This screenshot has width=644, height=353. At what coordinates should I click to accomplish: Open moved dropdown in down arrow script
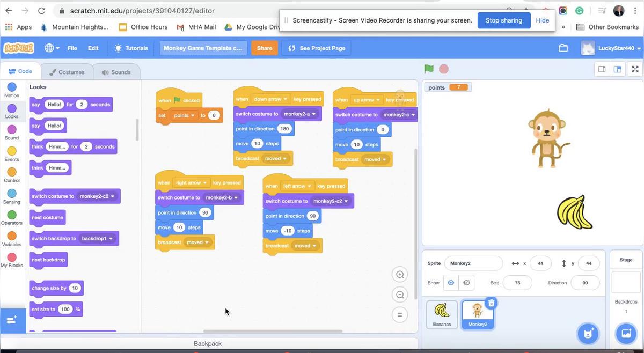[276, 158]
